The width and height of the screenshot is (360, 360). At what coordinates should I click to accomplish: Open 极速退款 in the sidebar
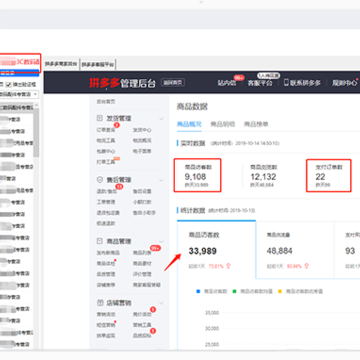[106, 223]
